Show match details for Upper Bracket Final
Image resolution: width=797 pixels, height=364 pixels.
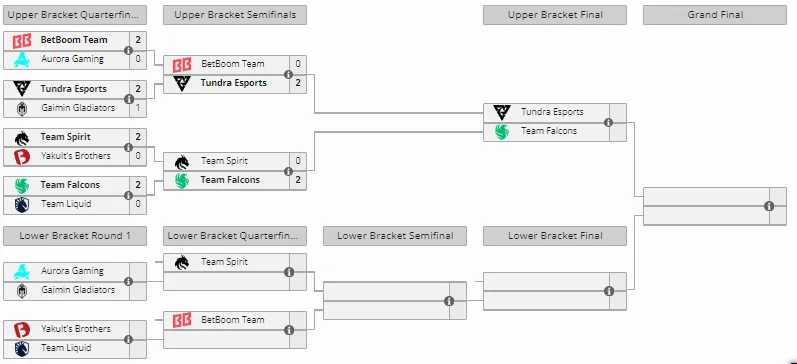(608, 123)
